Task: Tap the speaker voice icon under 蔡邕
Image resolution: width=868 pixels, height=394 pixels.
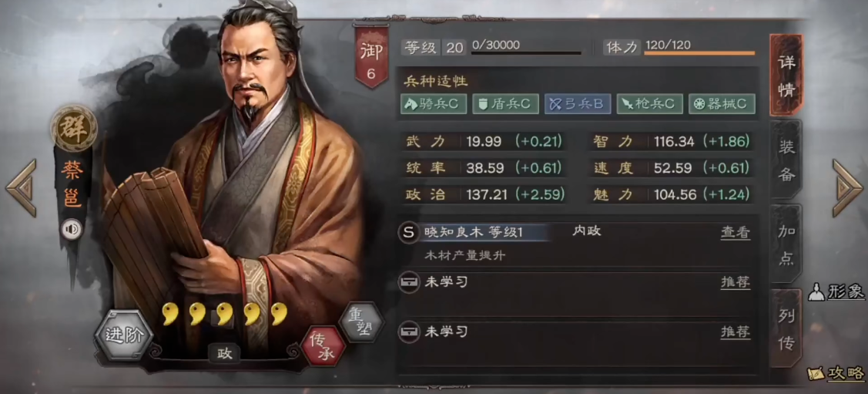Action: tap(72, 229)
